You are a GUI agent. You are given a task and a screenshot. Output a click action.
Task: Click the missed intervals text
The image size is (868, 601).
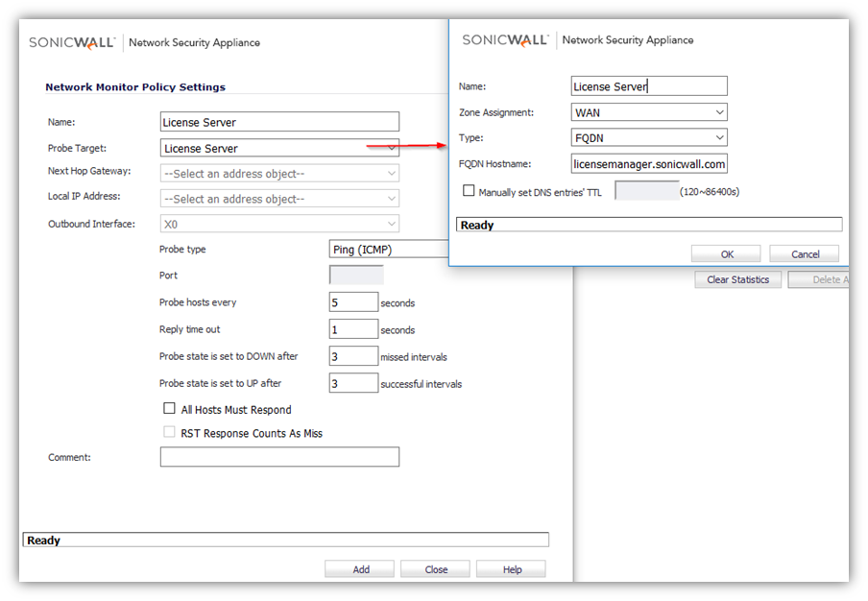click(x=414, y=357)
